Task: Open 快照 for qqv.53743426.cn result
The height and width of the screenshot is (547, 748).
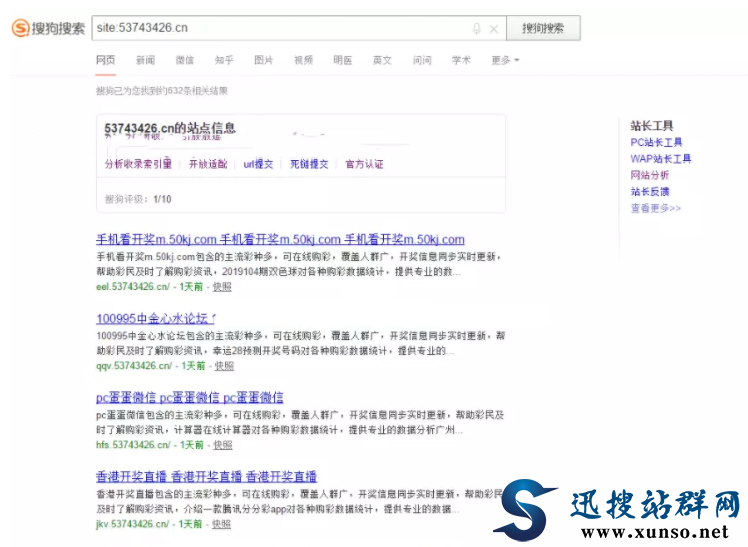Action: [224, 366]
